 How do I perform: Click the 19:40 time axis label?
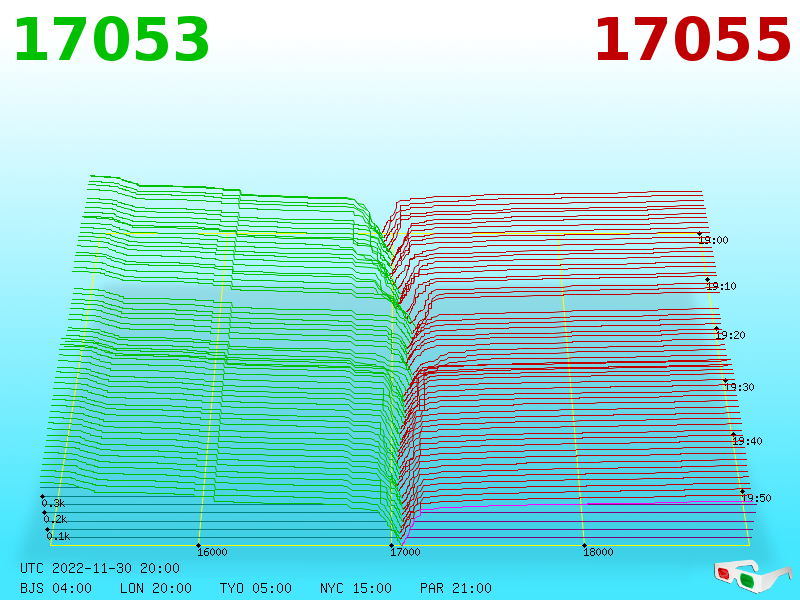[747, 441]
